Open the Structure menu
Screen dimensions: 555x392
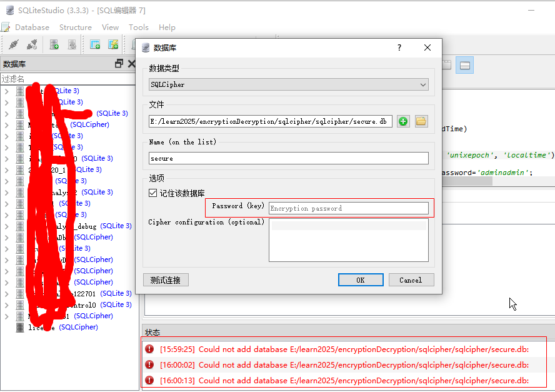(76, 28)
